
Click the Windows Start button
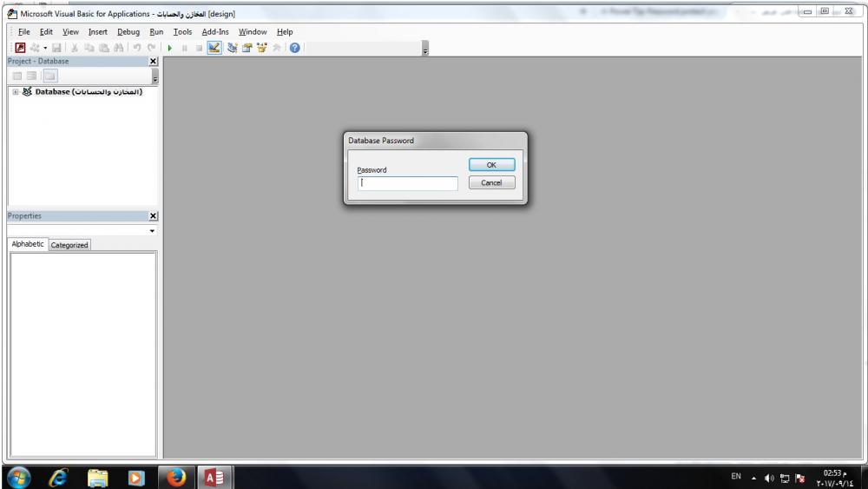click(19, 478)
